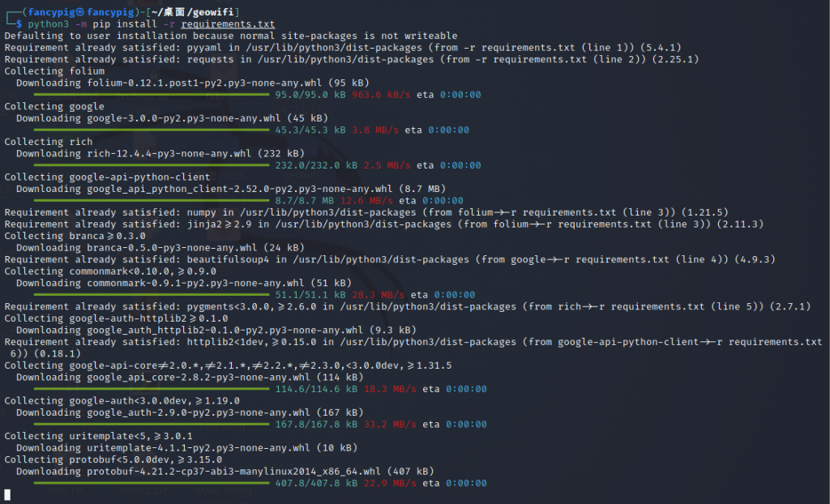This screenshot has height=504, width=830.
Task: Click the 232.0/232.0 kB progress bar
Action: 152,165
